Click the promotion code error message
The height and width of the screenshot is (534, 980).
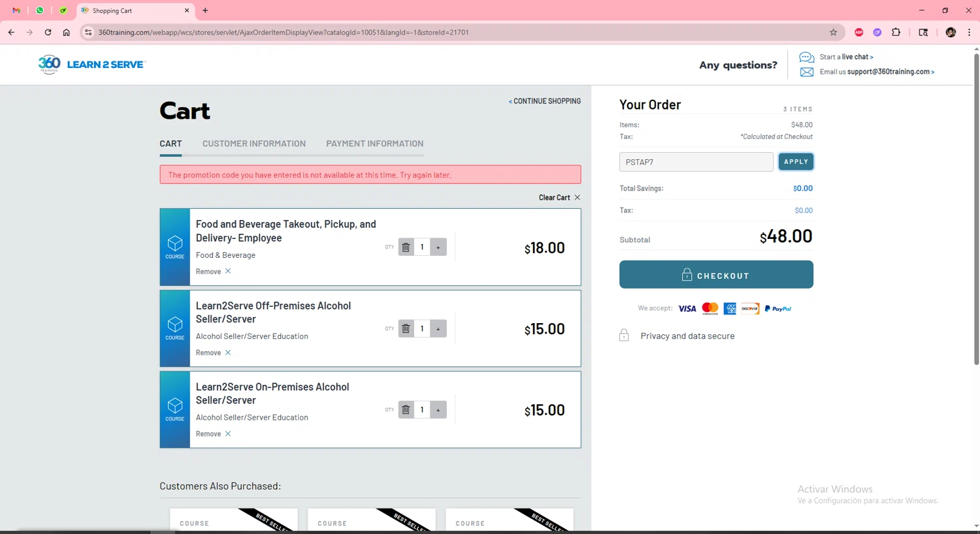[370, 174]
